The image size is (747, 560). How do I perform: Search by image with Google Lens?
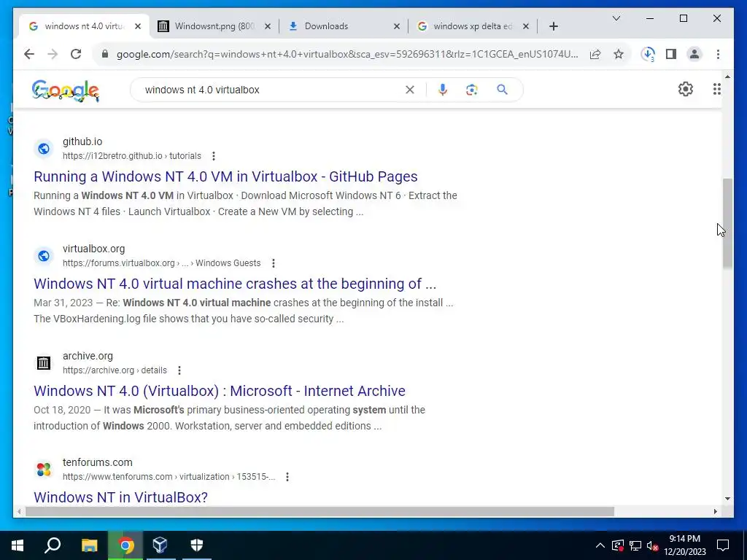click(x=472, y=90)
